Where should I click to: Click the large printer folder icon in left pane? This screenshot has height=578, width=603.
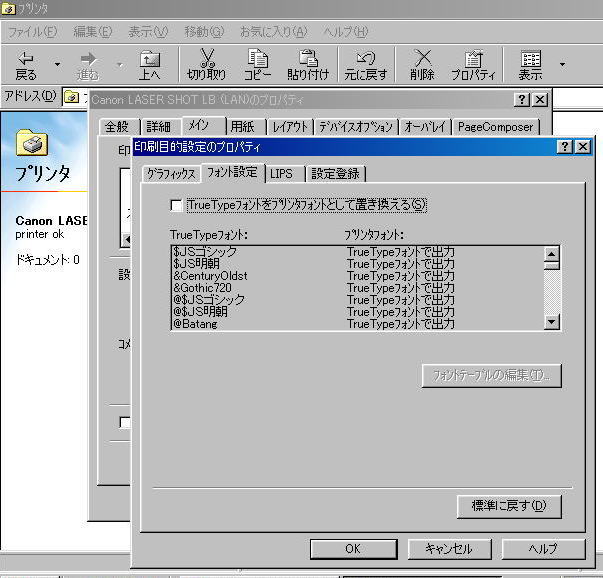[x=32, y=142]
